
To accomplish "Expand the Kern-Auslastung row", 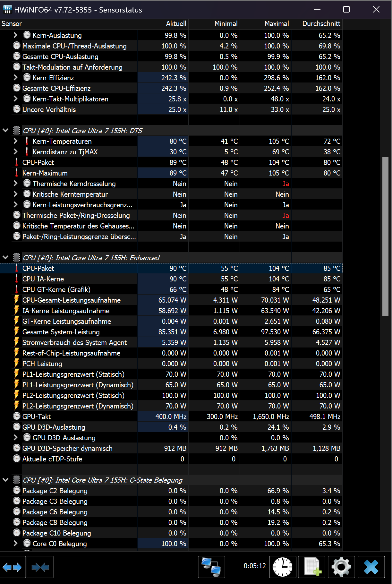I will click(x=15, y=35).
